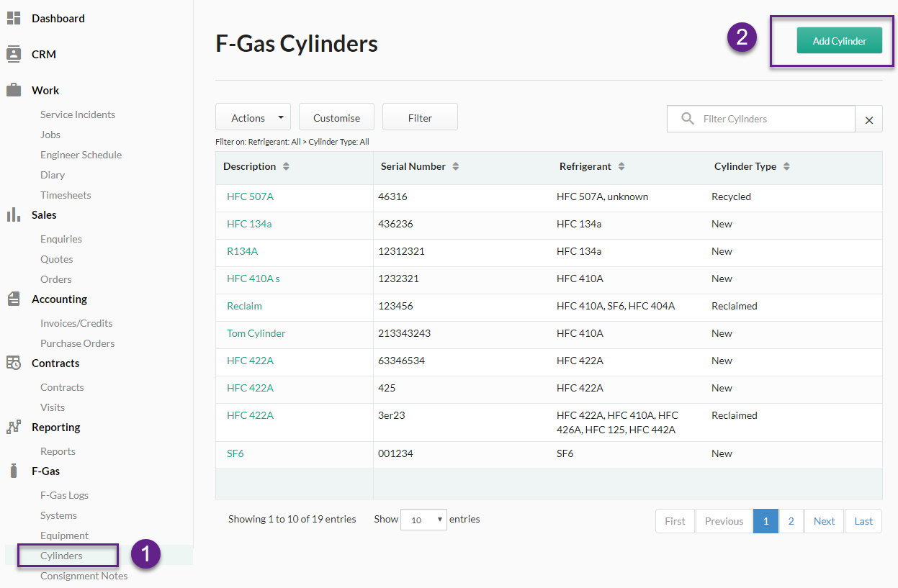The height and width of the screenshot is (588, 898).
Task: Open Enquiries under Sales
Action: [61, 239]
